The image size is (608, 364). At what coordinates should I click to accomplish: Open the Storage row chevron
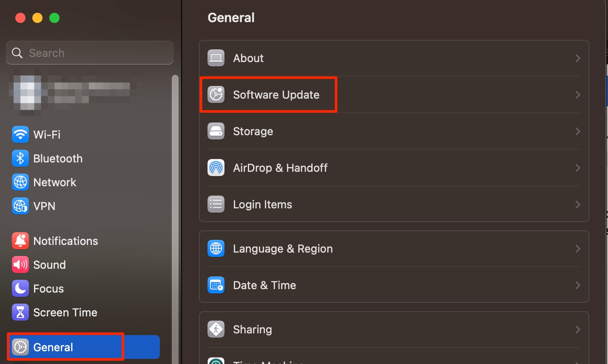(x=578, y=131)
